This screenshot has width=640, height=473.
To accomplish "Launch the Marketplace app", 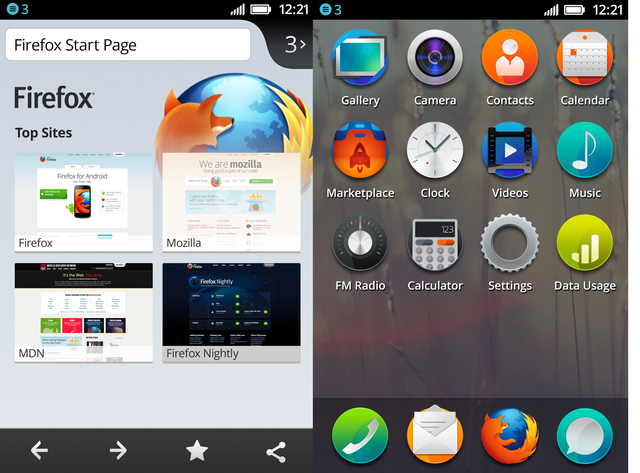I will tap(360, 150).
